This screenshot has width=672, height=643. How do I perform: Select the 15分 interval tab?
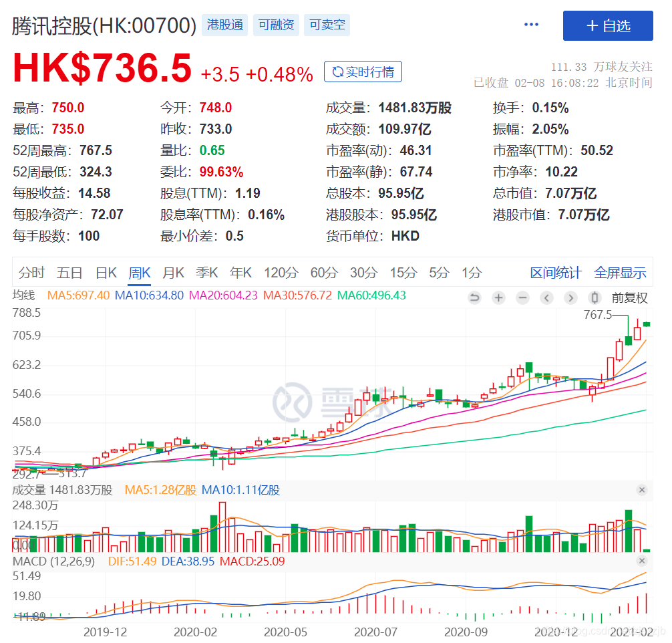point(403,273)
